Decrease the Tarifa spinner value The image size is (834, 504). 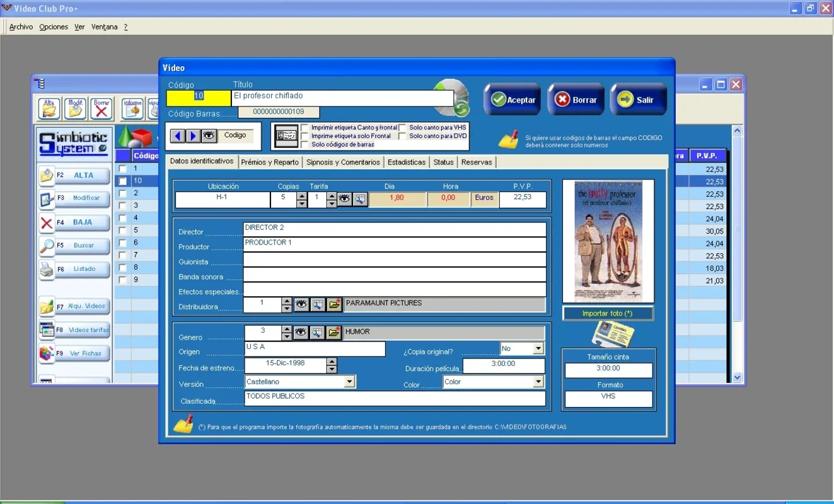click(x=332, y=203)
